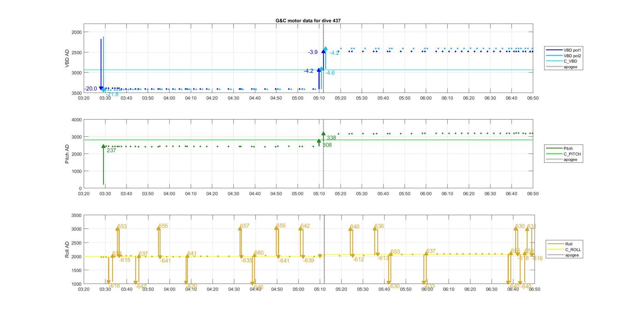The image size is (644, 319).
Task: Click the '660' roll annotation
Action: point(259,253)
